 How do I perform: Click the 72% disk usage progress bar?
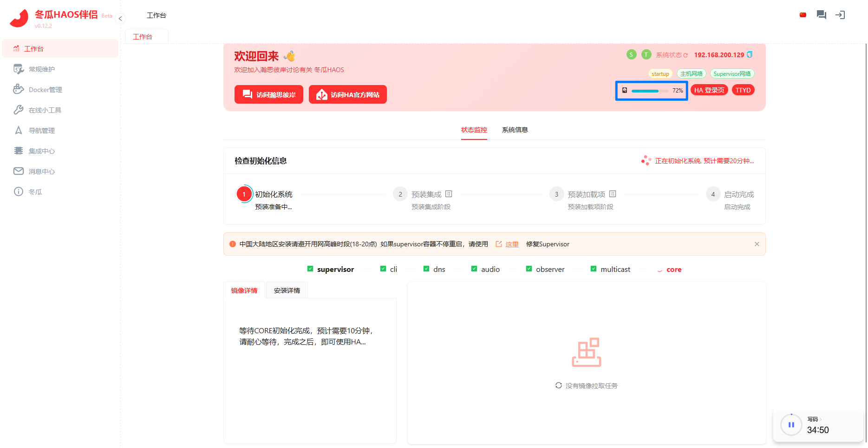(x=651, y=91)
